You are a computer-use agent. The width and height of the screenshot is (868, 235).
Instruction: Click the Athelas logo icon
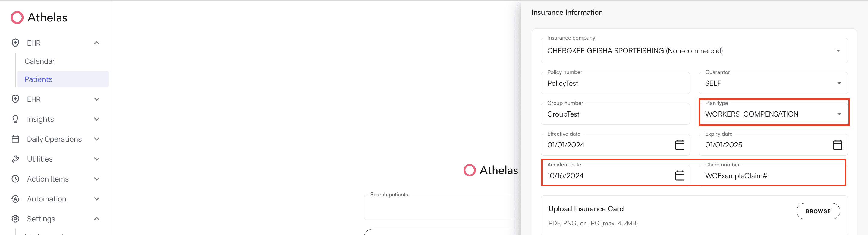(x=17, y=17)
